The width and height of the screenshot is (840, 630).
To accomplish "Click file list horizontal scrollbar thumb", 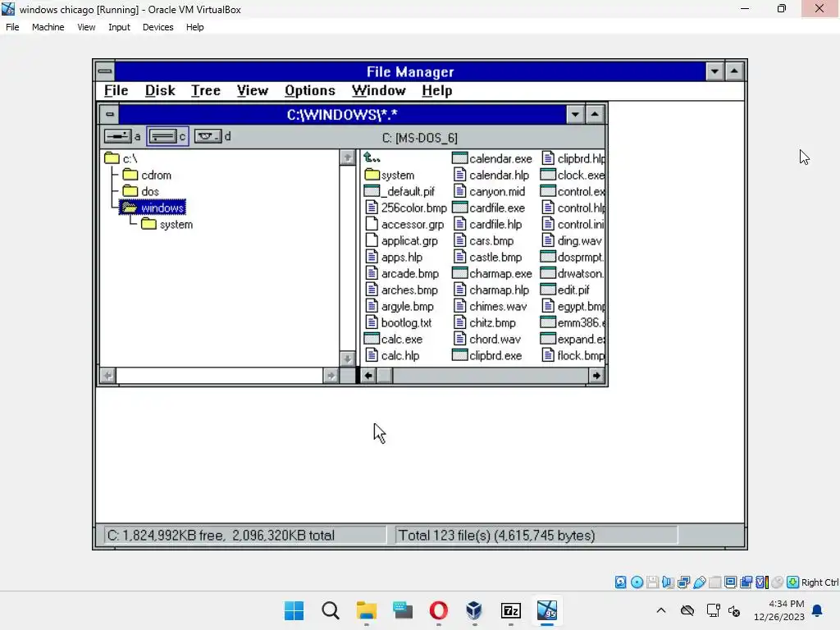I will 385,376.
